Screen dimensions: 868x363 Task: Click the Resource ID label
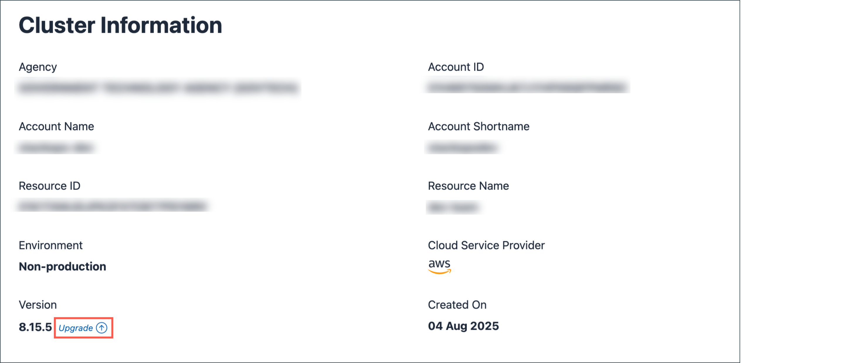point(50,186)
